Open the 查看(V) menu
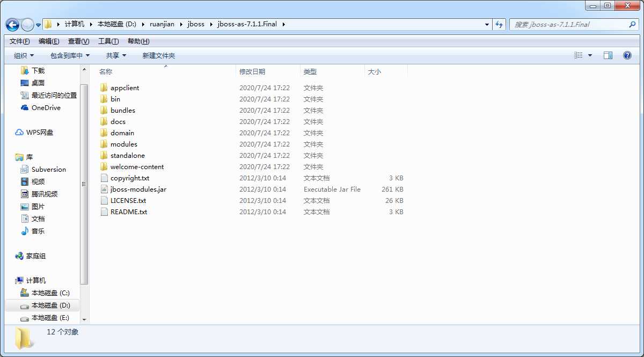Image resolution: width=644 pixels, height=357 pixels. coord(78,41)
